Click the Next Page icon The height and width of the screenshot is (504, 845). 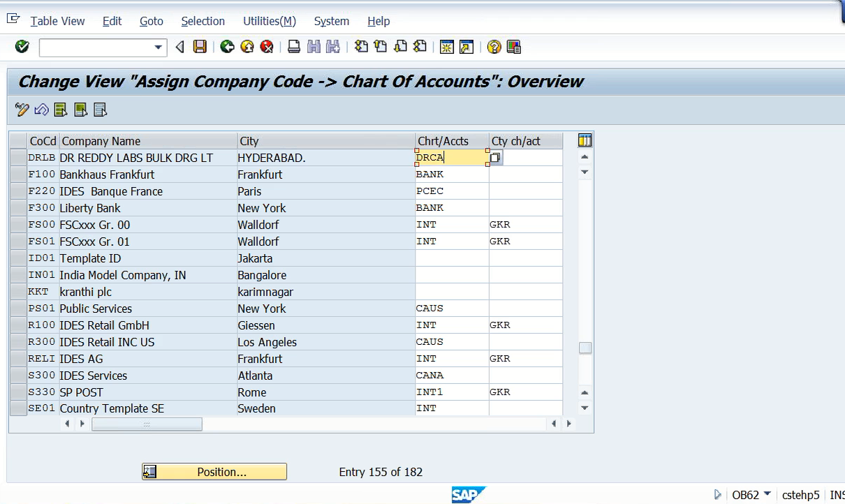tap(400, 47)
